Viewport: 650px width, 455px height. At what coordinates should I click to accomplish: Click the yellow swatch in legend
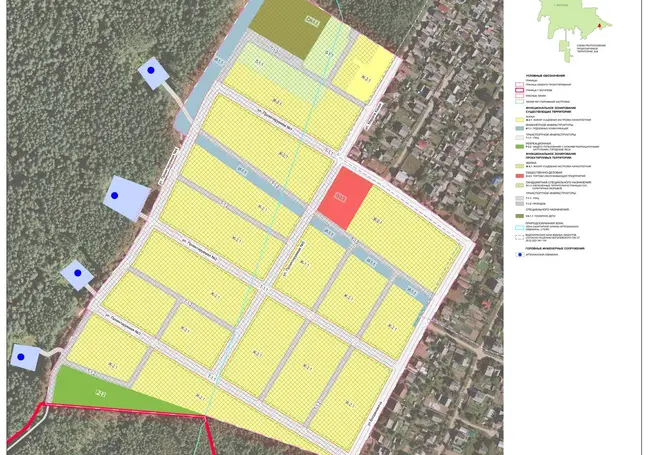(520, 119)
